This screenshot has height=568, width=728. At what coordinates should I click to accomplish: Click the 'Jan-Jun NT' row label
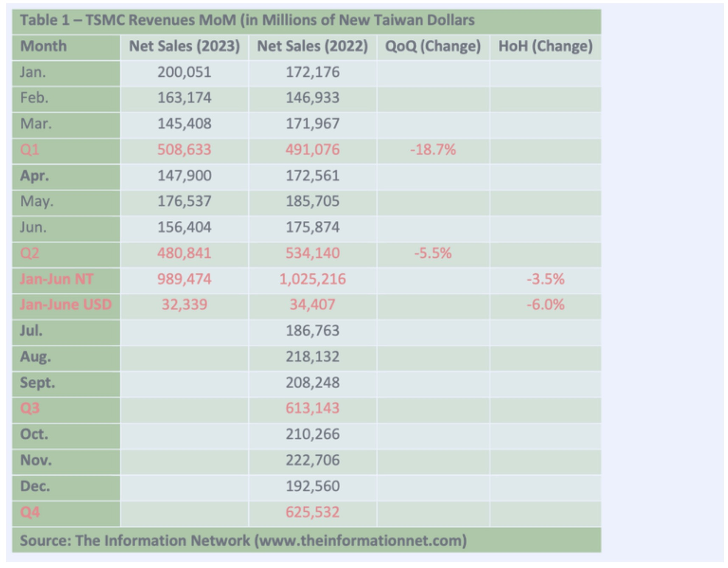pos(57,279)
